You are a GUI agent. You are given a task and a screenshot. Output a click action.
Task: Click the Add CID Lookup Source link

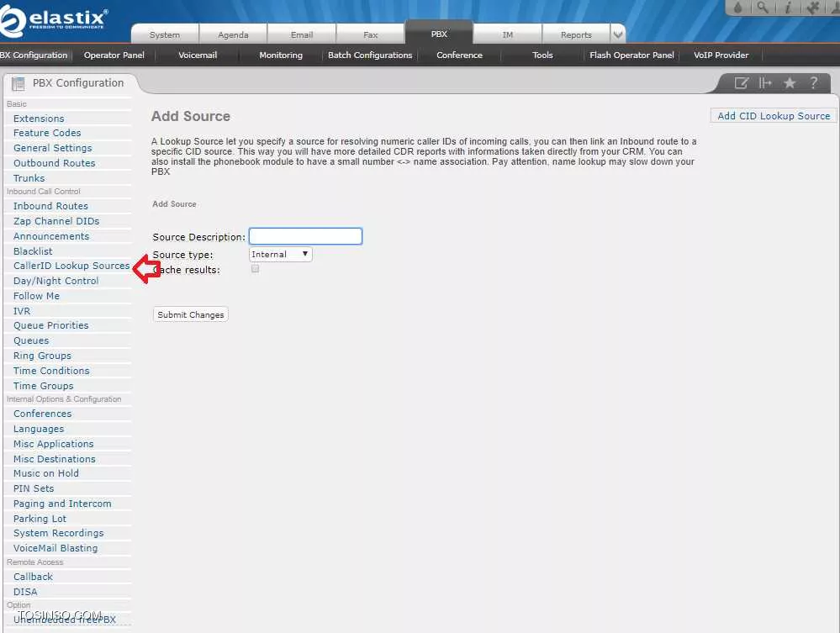pyautogui.click(x=774, y=116)
